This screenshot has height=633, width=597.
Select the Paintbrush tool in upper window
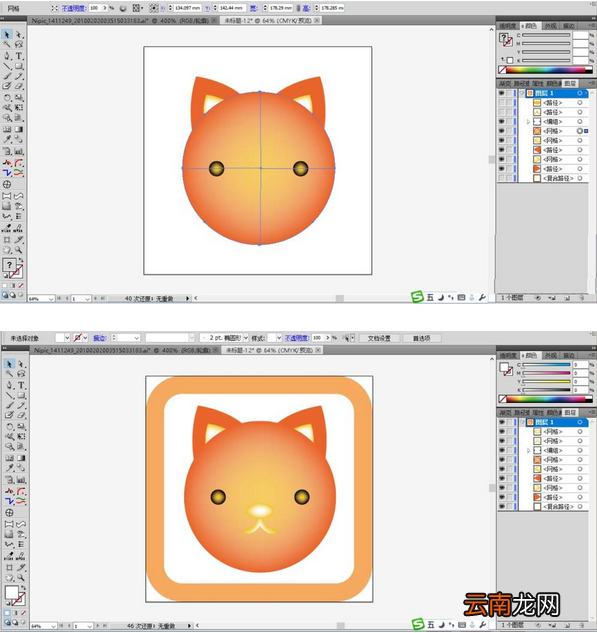click(x=7, y=76)
